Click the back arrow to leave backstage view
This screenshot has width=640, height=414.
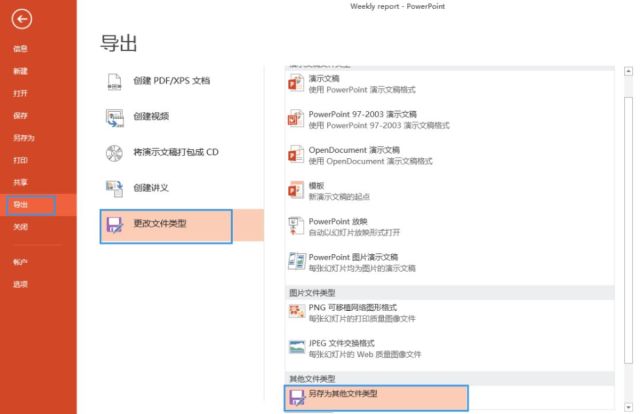(22, 19)
